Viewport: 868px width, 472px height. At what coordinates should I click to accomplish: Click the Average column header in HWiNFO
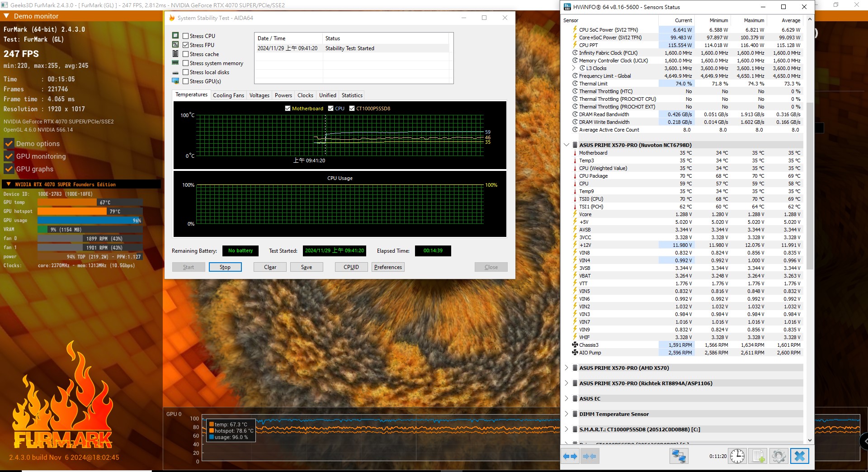[x=785, y=20]
